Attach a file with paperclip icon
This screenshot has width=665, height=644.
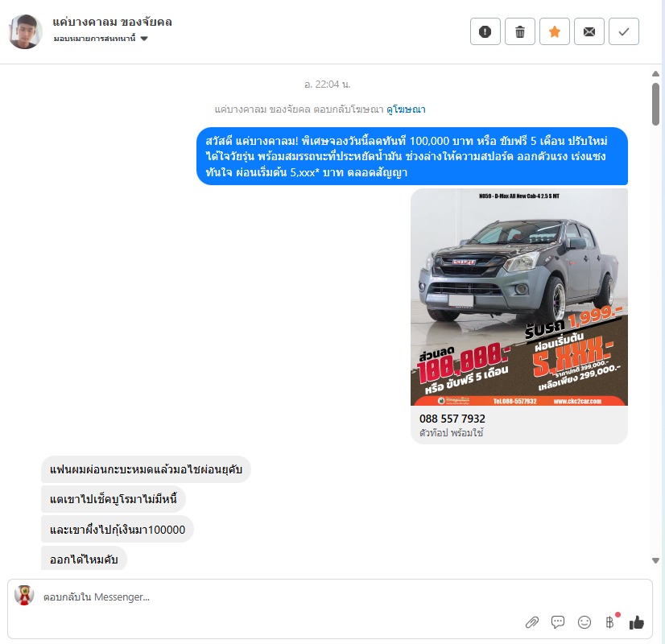click(x=532, y=622)
